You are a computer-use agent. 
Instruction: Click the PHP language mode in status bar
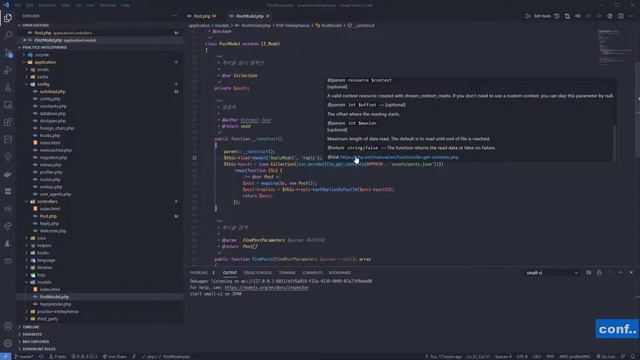[550, 356]
